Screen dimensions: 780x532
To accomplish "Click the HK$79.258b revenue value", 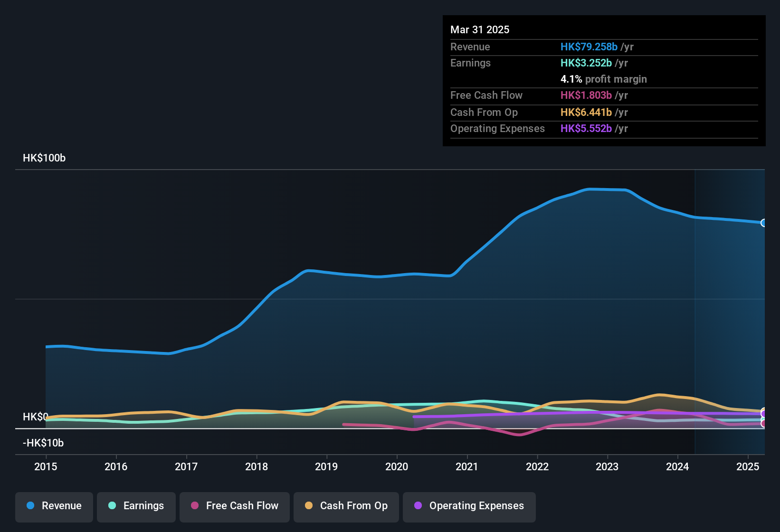I will coord(589,47).
